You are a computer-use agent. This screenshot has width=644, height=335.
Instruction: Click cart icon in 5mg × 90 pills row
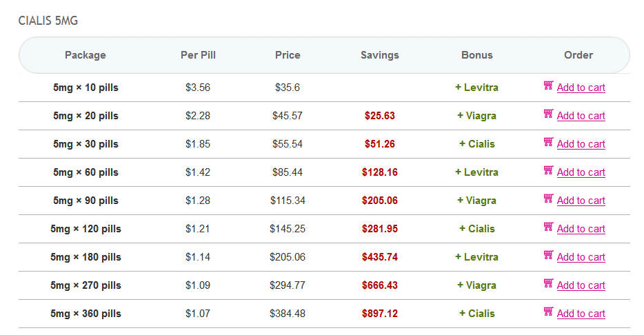[548, 199]
